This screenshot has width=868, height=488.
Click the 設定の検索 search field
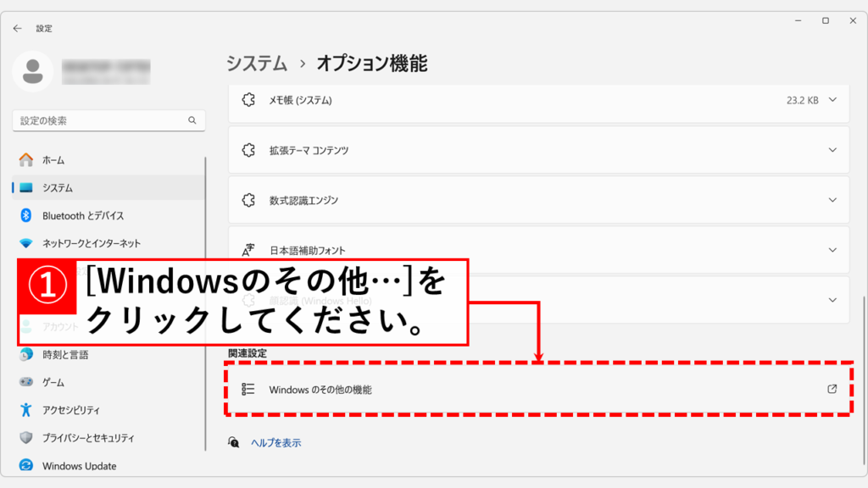click(x=108, y=120)
